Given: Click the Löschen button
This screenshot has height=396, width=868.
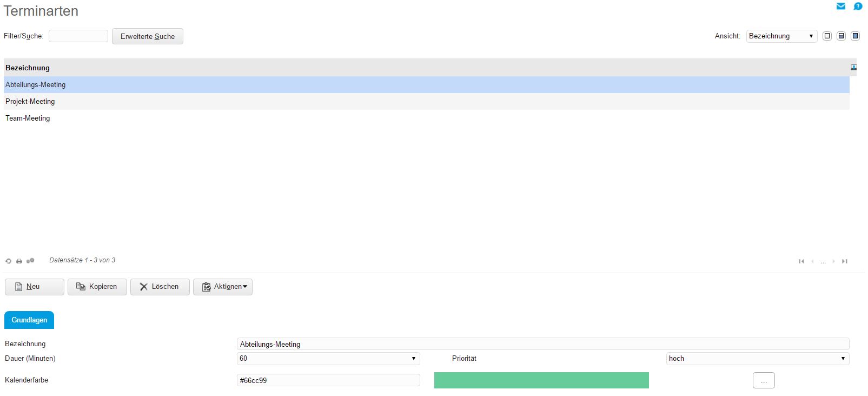Looking at the screenshot, I should point(160,287).
